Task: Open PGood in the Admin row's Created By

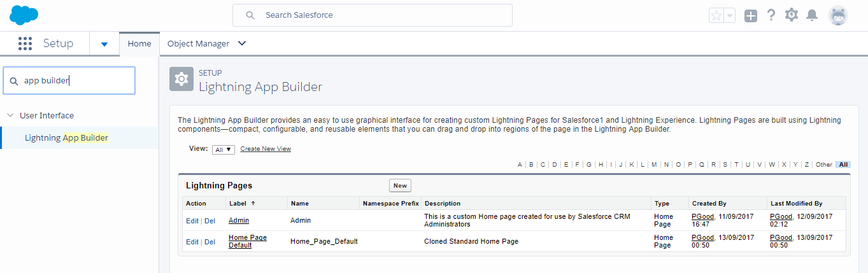Action: [702, 216]
